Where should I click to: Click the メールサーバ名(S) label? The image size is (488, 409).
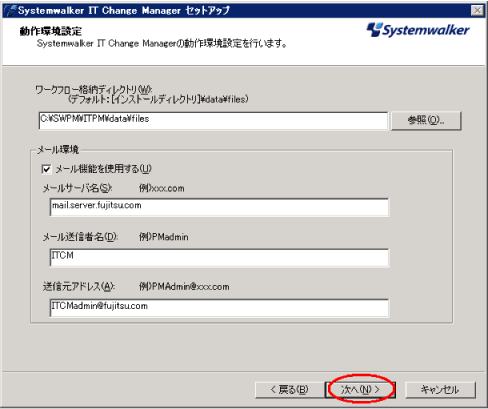tap(77, 188)
